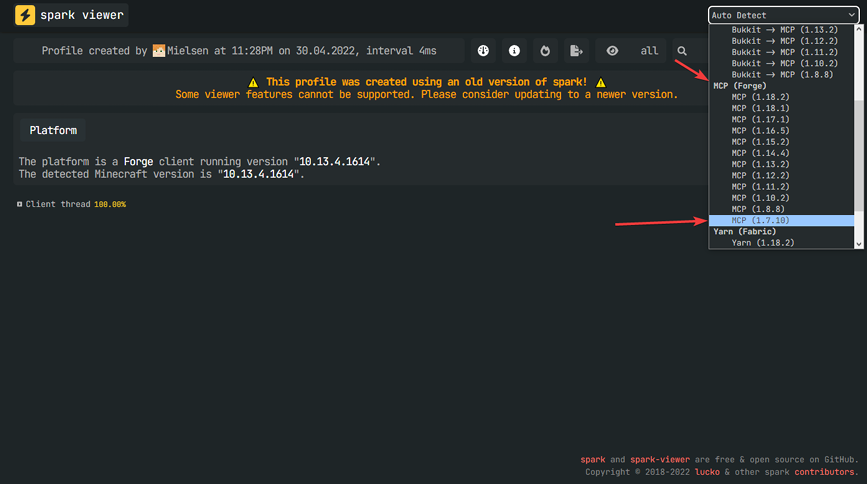867x484 pixels.
Task: Click the search magnifier icon
Action: pyautogui.click(x=682, y=51)
